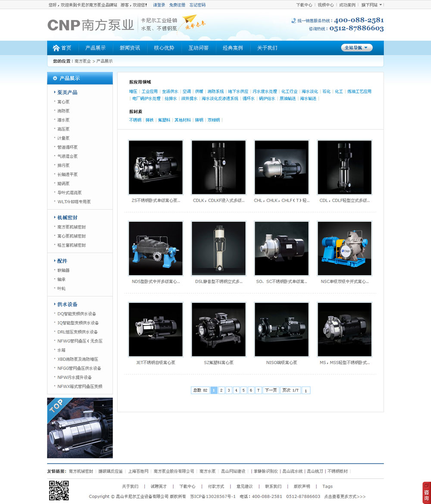
Task: Go to the 新闻资讯 menu item
Action: 130,48
